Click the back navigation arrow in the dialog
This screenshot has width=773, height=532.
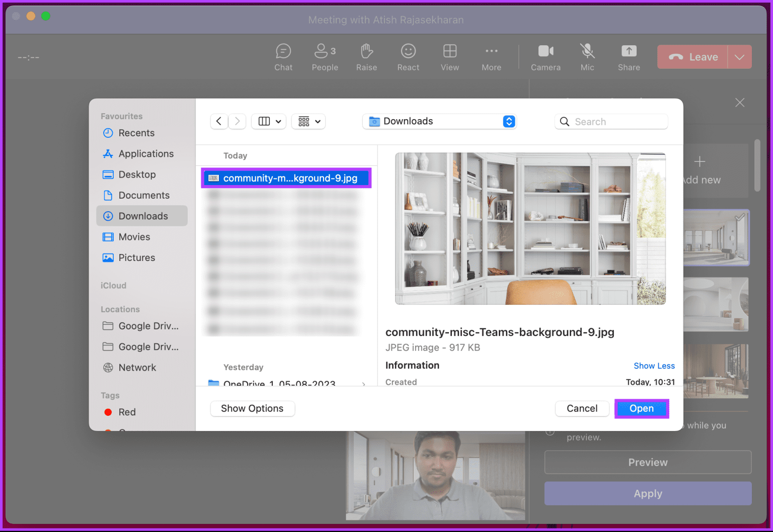pyautogui.click(x=219, y=121)
